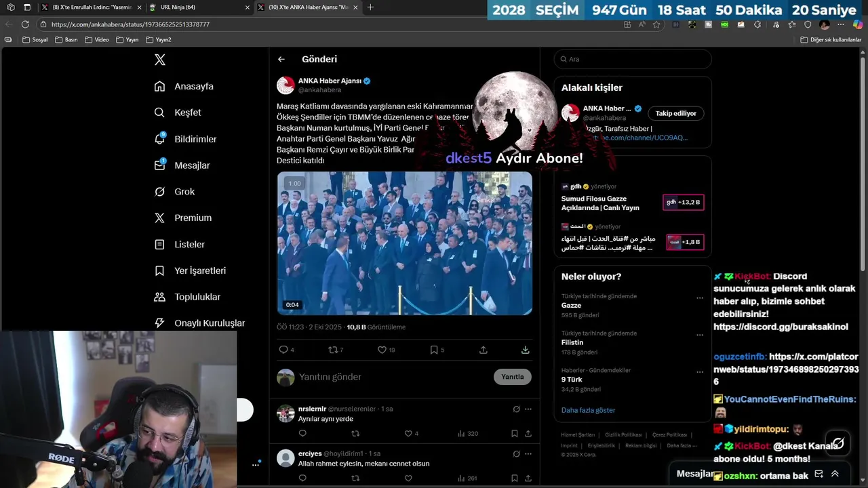Open Onaylı Kuruluşlar

(x=200, y=323)
